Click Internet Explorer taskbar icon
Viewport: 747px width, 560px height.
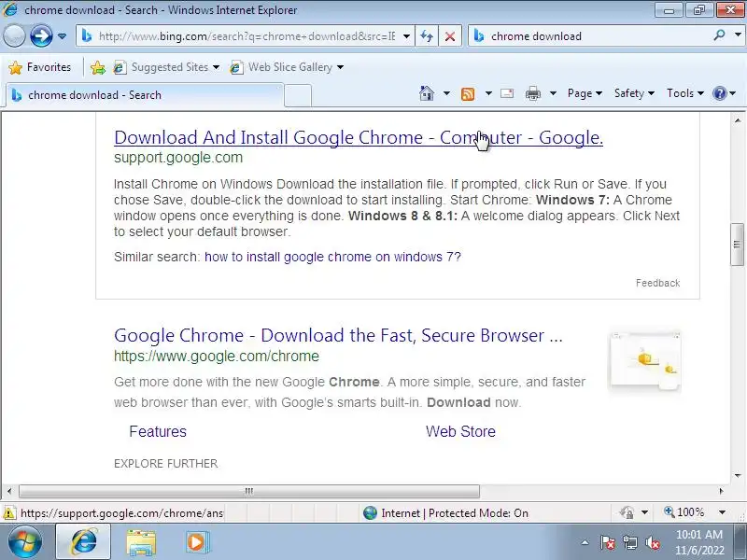click(83, 542)
